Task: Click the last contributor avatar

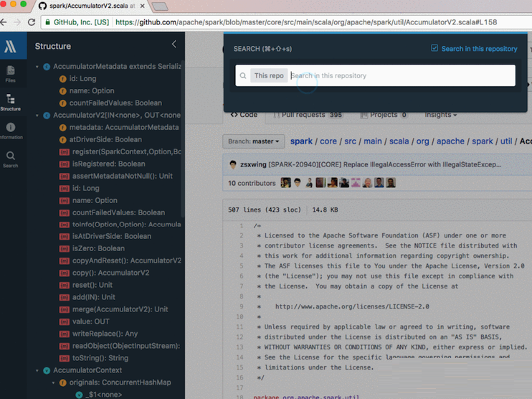Action: (391, 183)
